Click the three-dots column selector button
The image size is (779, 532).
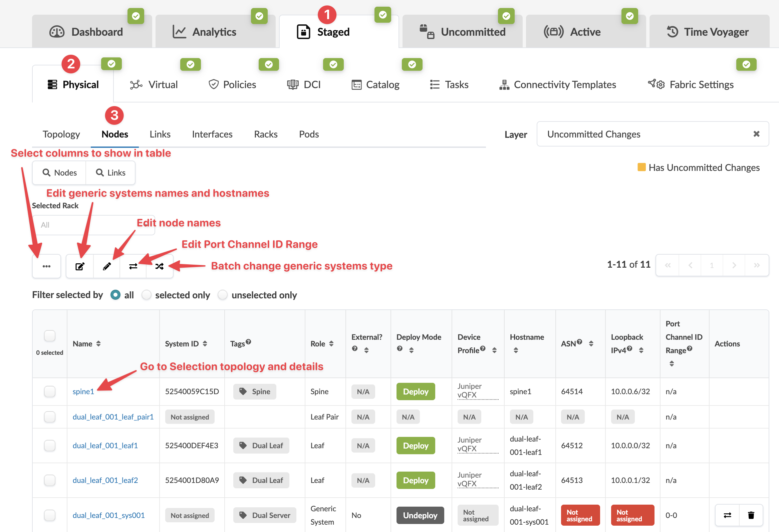[x=46, y=266]
